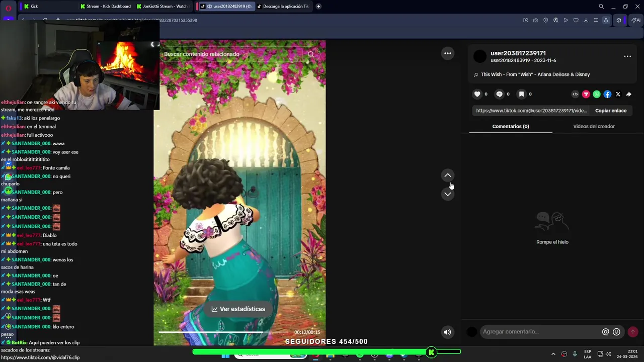This screenshot has height=362, width=644.
Task: Click the ad blocker shield icon
Action: tap(545, 20)
